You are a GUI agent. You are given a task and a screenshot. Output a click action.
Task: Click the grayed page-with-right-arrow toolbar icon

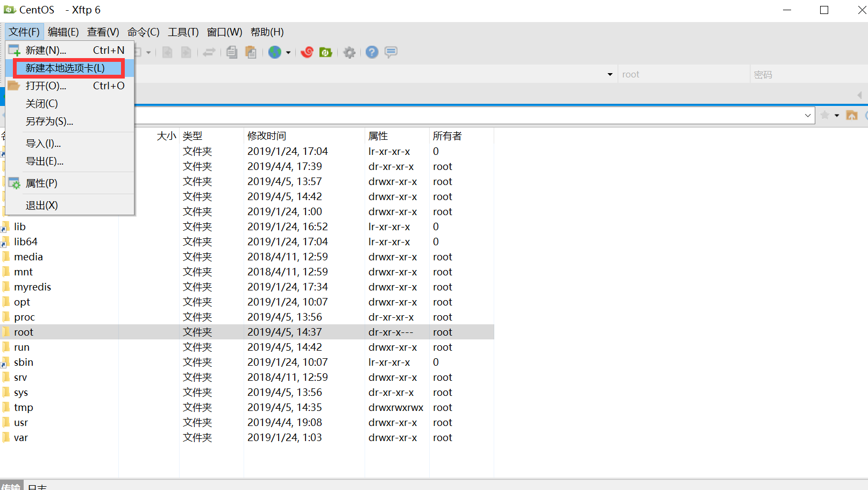(x=186, y=52)
